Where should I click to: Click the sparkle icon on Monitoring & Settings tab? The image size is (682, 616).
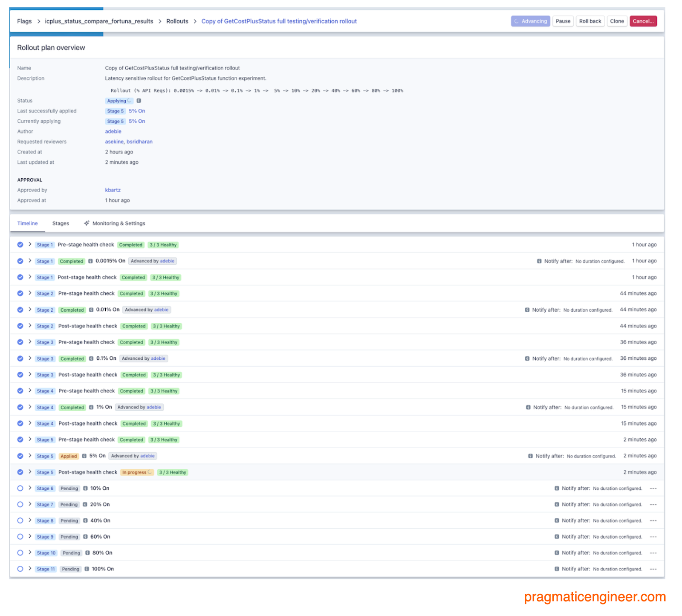click(87, 223)
